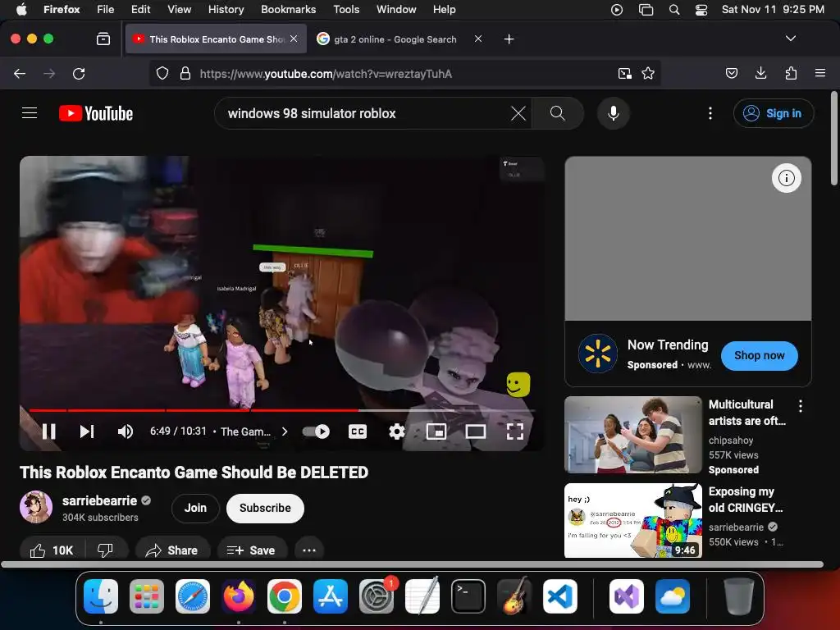Close the gta 2 online tab
Screen dimensions: 840x630
478,39
